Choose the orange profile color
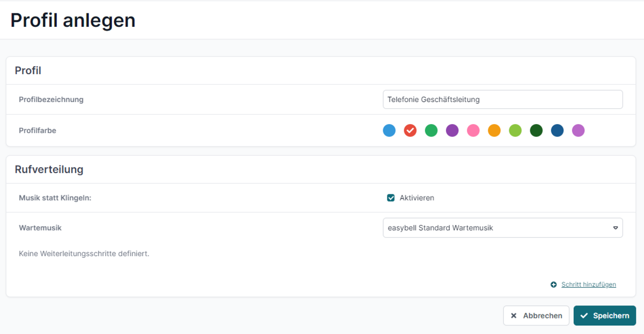The width and height of the screenshot is (644, 334). tap(494, 130)
